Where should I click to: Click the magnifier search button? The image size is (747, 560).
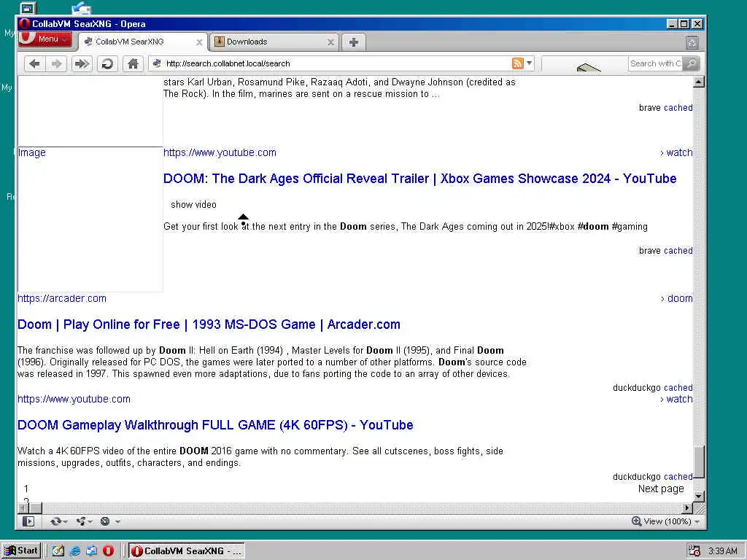click(692, 63)
